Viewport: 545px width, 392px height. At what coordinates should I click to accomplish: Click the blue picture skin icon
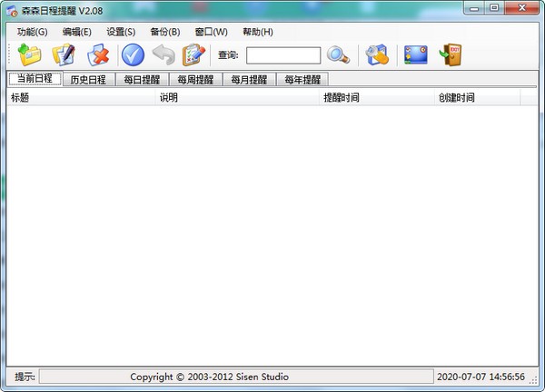click(x=416, y=55)
